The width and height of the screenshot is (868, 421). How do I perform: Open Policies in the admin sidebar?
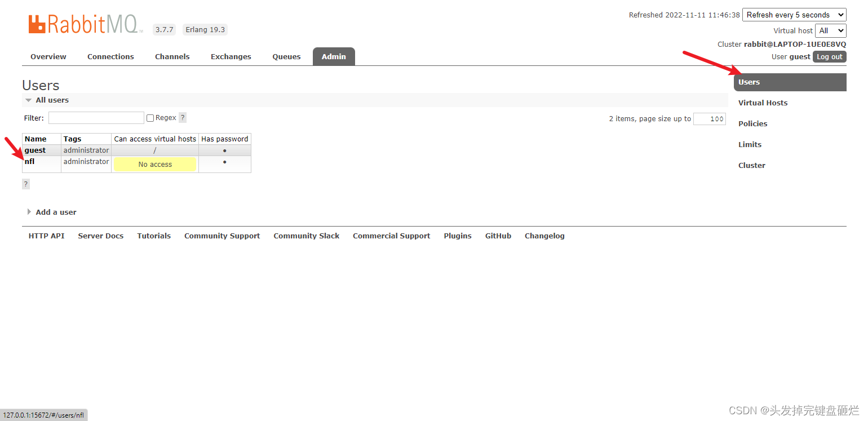pos(753,124)
